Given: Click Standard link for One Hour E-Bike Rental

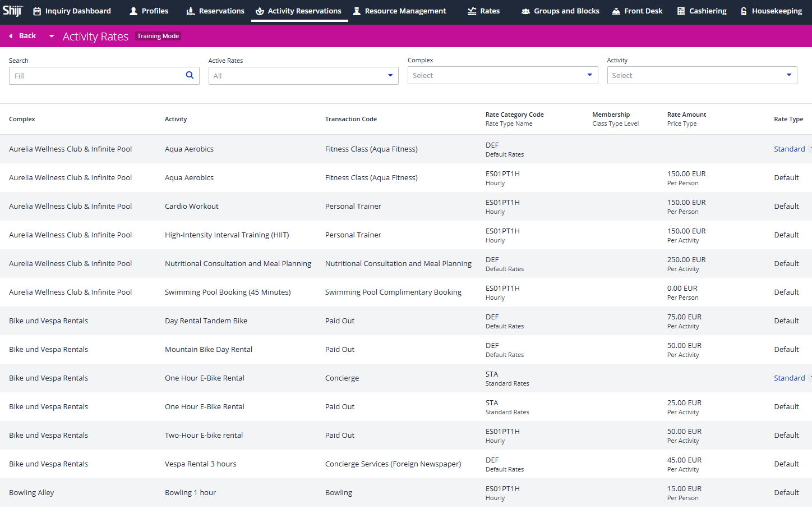Looking at the screenshot, I should pyautogui.click(x=789, y=378).
